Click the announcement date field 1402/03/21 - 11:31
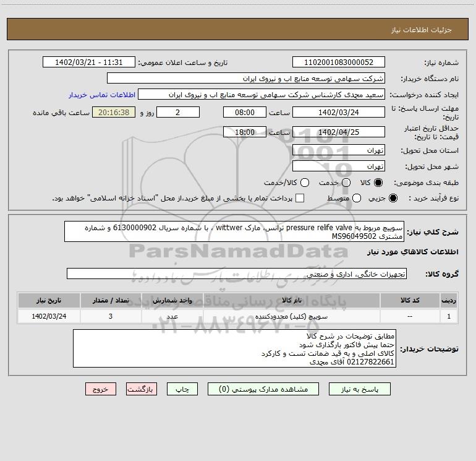 click(x=88, y=62)
